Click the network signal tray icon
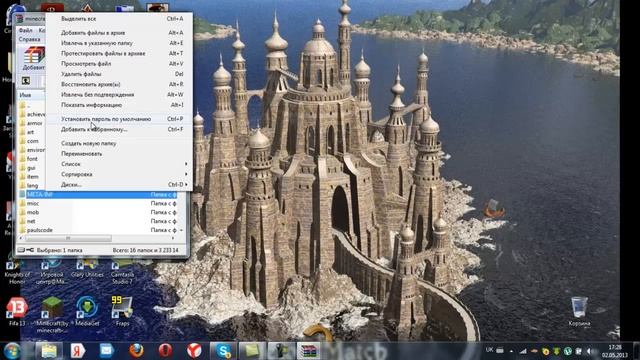 pyautogui.click(x=523, y=351)
